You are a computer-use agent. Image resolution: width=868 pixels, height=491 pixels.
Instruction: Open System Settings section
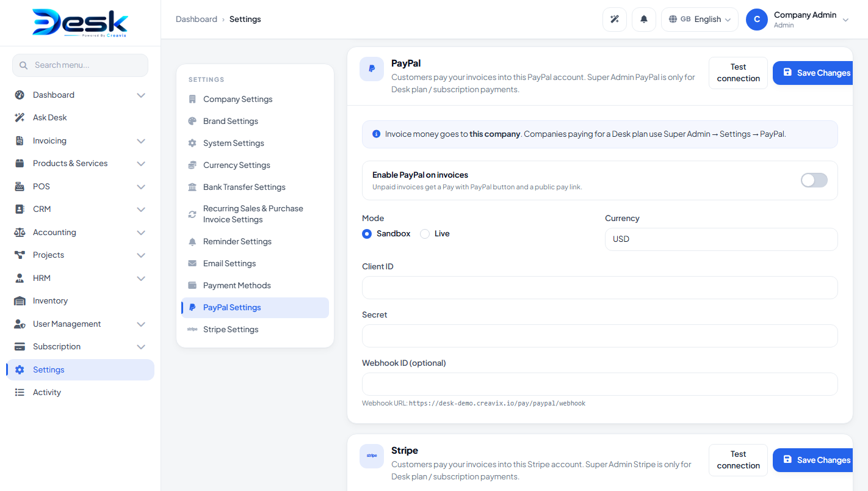click(255, 144)
